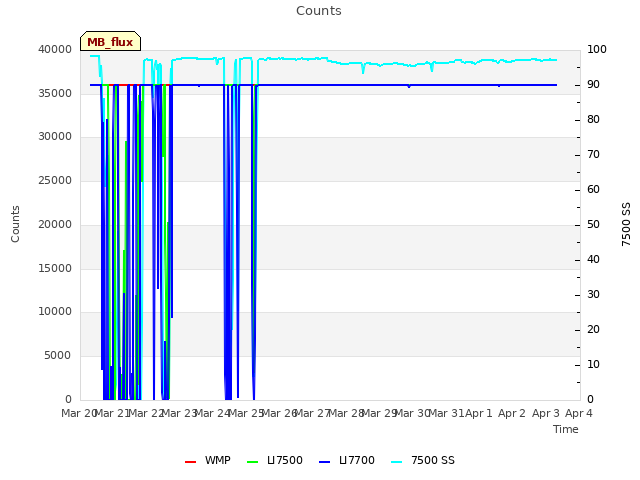The width and height of the screenshot is (640, 480).
Task: Click the MB_flux annotation label
Action: click(x=110, y=41)
